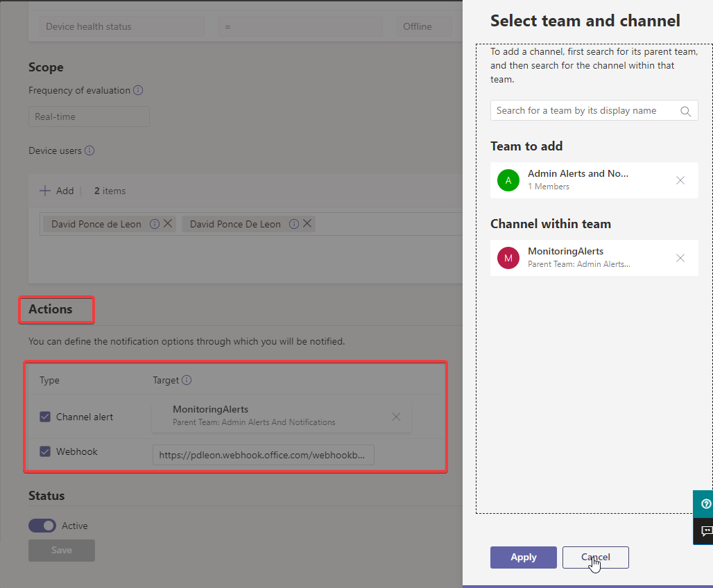Click the info icon next to Target column
This screenshot has height=588, width=713.
pyautogui.click(x=187, y=380)
